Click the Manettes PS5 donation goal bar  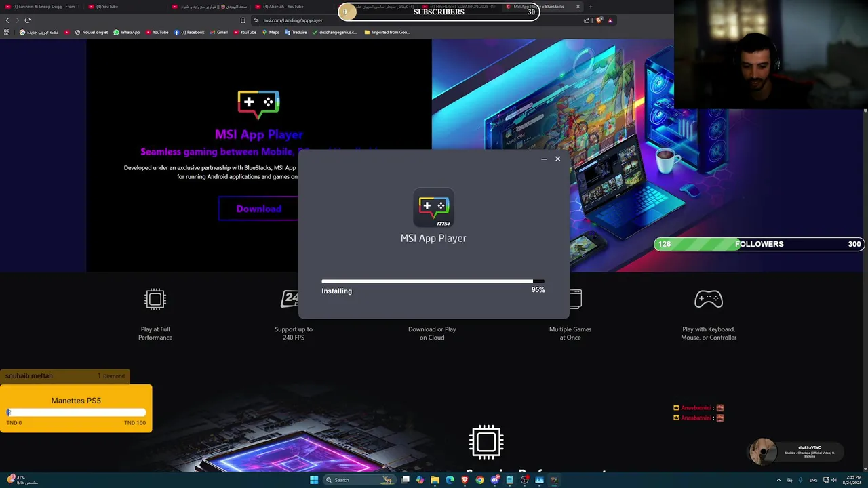tap(76, 412)
